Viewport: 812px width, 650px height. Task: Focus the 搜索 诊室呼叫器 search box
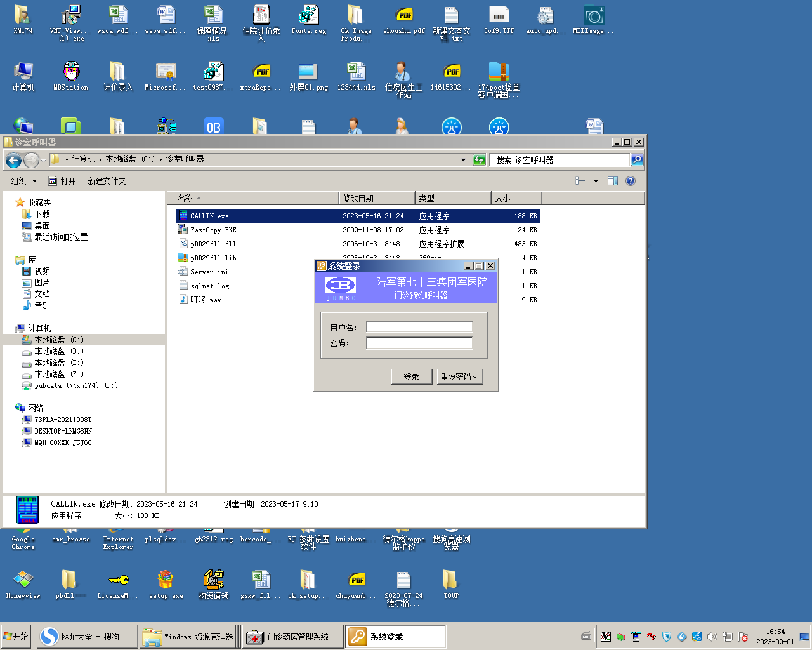[x=560, y=160]
